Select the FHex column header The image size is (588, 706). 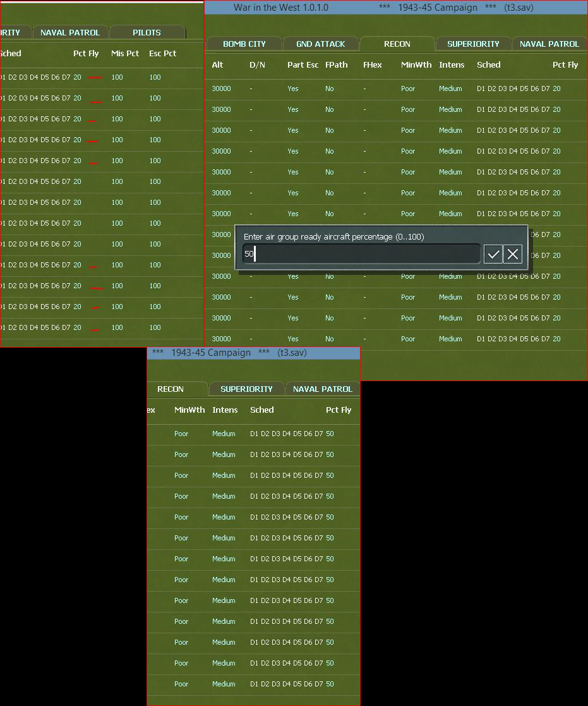(373, 65)
